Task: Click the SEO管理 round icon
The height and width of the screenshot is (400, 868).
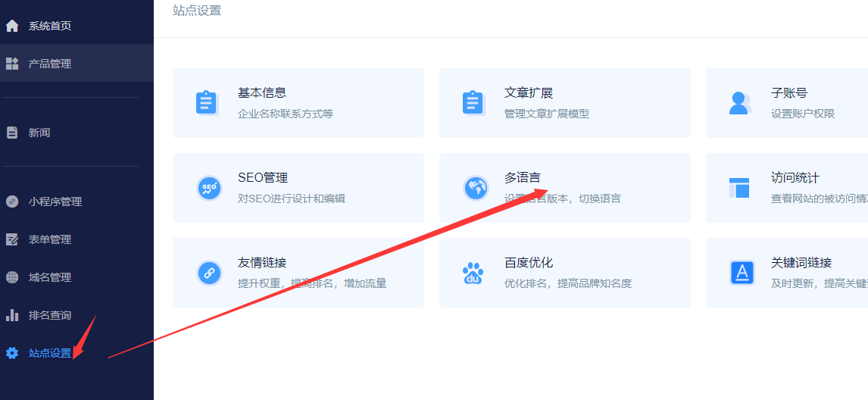Action: [208, 188]
